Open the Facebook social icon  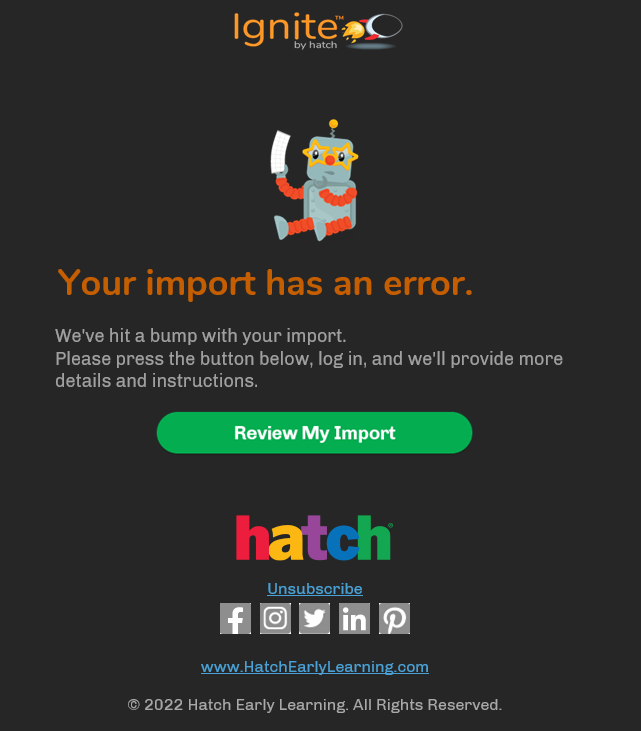[x=235, y=618]
